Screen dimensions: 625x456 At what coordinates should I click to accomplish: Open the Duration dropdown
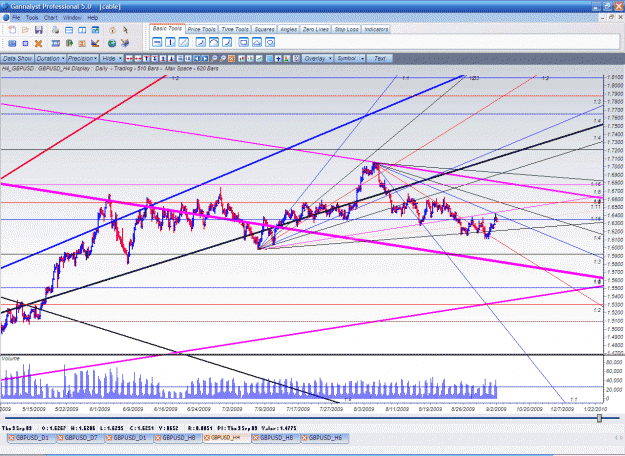click(x=51, y=59)
